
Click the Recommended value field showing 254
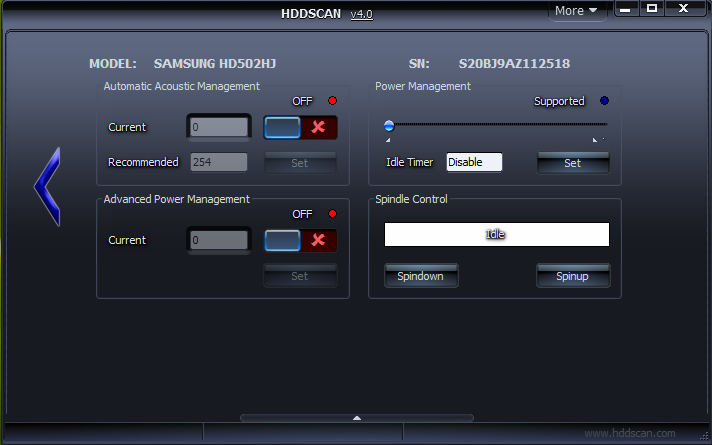(x=218, y=162)
